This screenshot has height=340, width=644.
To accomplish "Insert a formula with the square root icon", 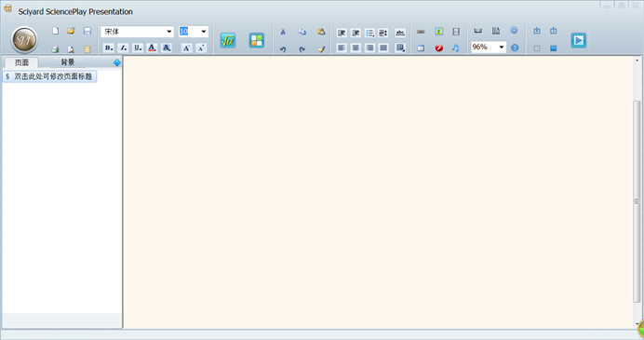I will pyautogui.click(x=227, y=40).
